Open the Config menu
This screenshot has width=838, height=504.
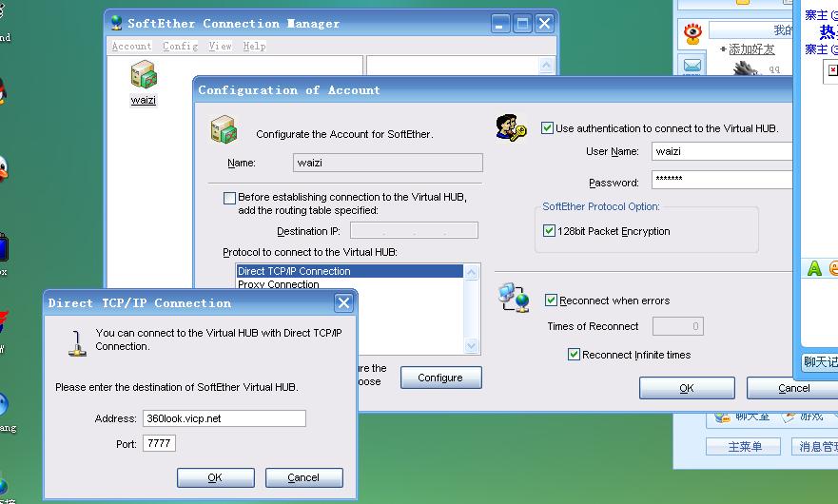tap(180, 46)
